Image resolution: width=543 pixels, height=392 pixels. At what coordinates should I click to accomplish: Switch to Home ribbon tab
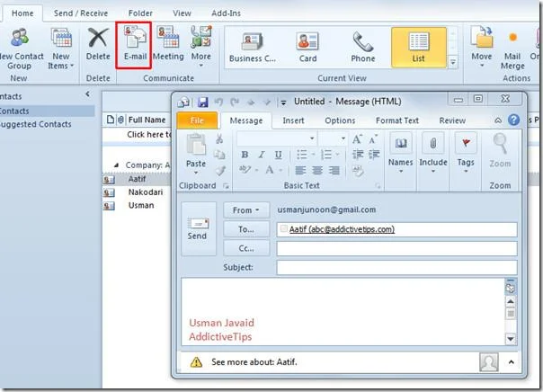[x=22, y=13]
